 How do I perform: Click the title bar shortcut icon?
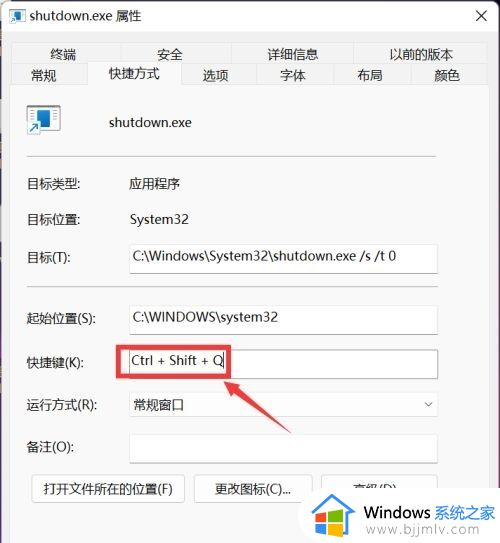pyautogui.click(x=17, y=16)
